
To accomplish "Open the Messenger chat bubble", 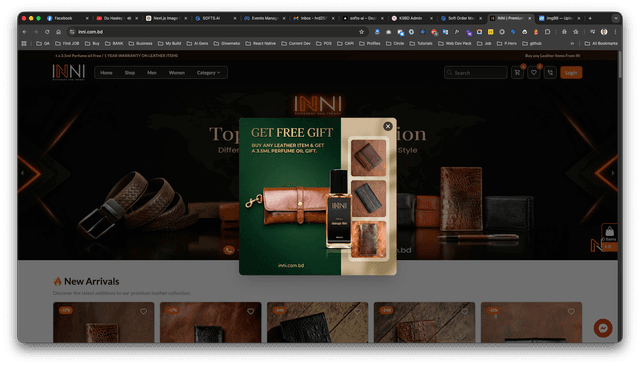I will click(x=603, y=328).
